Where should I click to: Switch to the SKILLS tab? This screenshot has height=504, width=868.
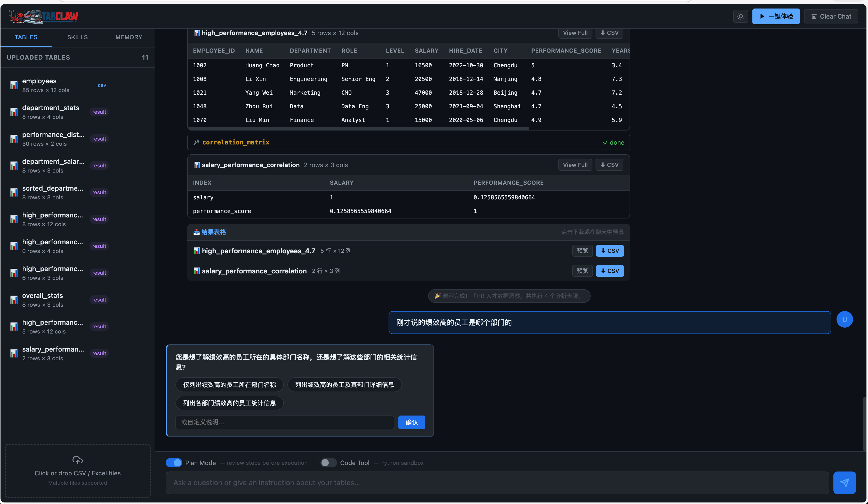(x=77, y=37)
